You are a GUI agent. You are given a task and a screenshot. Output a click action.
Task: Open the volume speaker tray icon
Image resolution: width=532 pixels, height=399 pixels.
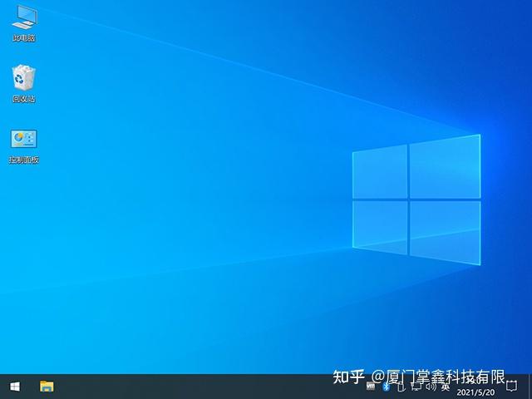point(431,386)
